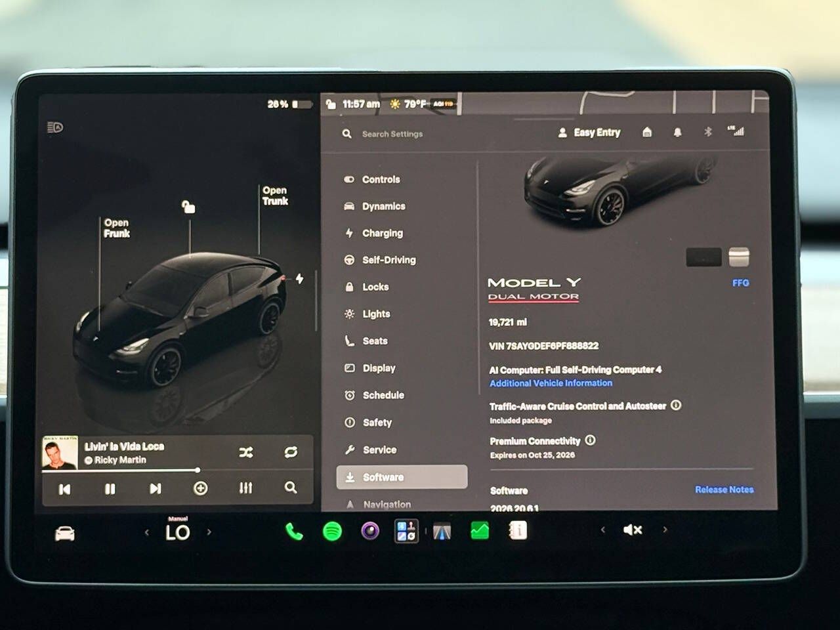
Task: Tap the Ricky Martin album art
Action: coord(60,453)
